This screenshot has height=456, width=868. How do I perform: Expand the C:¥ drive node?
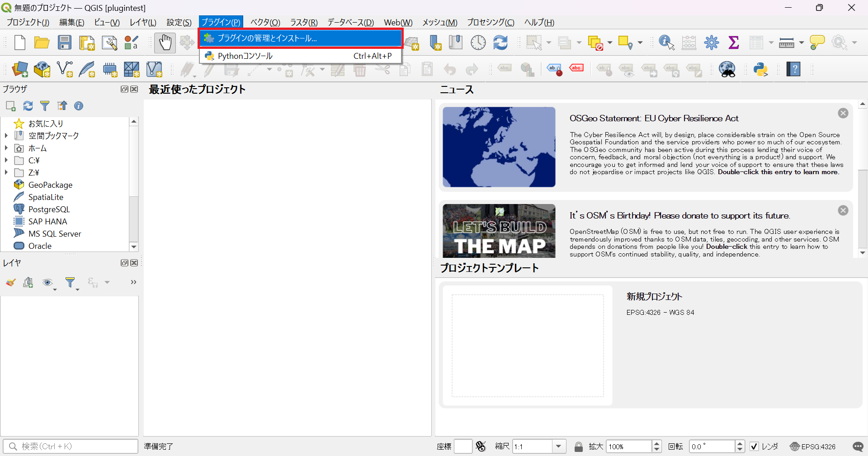click(x=6, y=160)
